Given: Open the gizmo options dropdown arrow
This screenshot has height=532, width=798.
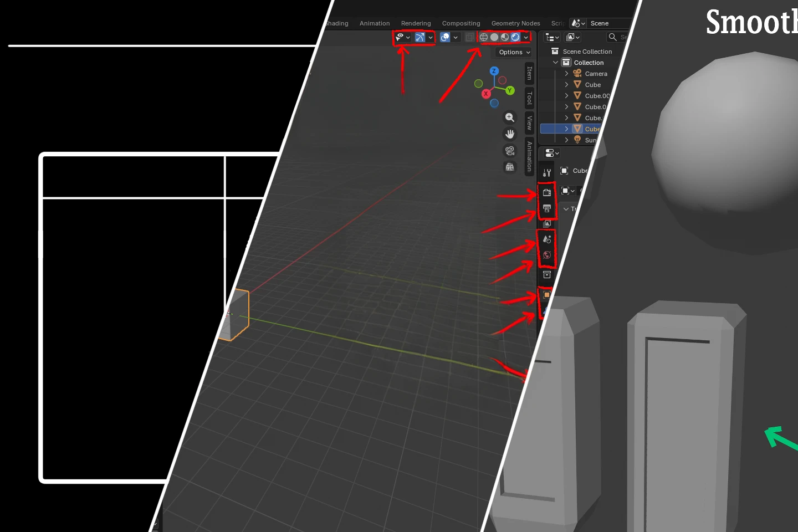Looking at the screenshot, I should 431,37.
